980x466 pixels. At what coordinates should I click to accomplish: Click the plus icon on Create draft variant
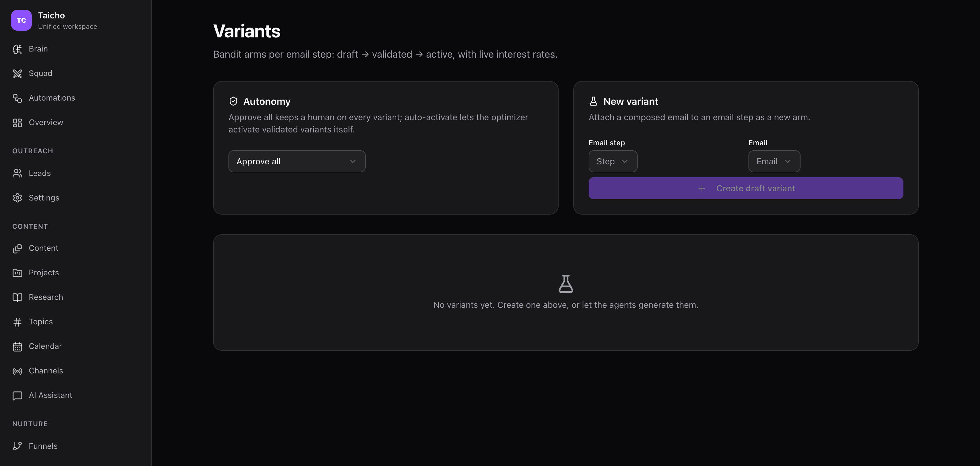click(702, 189)
